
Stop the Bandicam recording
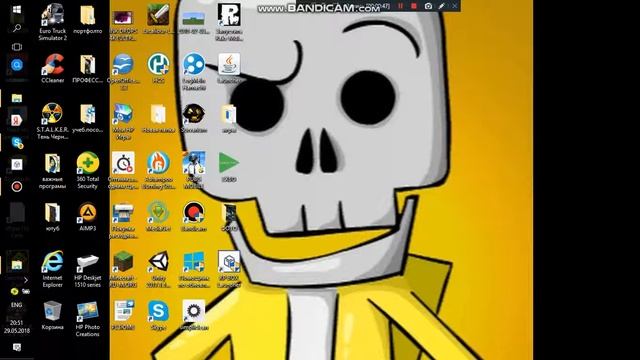(x=414, y=6)
